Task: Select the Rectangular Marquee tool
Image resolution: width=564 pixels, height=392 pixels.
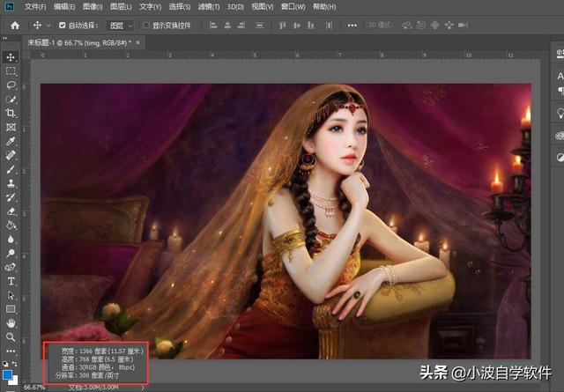Action: 11,70
